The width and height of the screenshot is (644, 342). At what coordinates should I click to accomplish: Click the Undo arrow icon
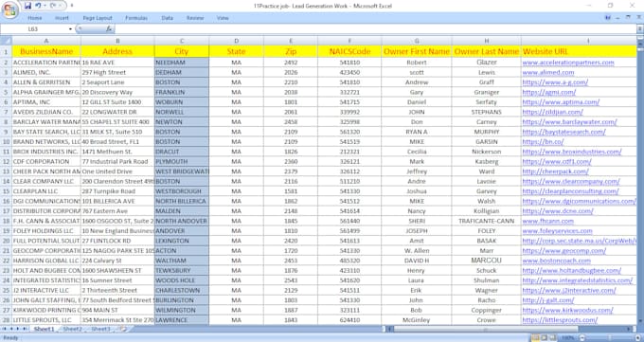point(37,6)
